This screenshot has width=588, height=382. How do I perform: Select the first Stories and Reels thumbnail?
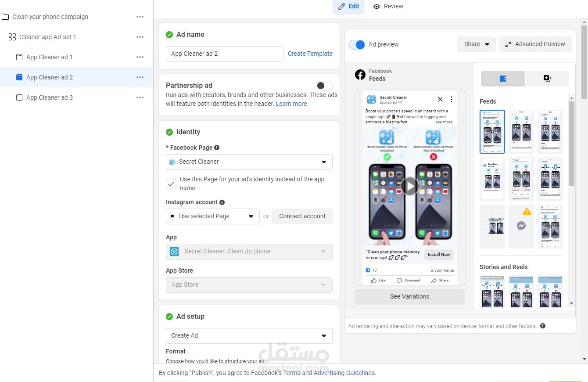[492, 292]
